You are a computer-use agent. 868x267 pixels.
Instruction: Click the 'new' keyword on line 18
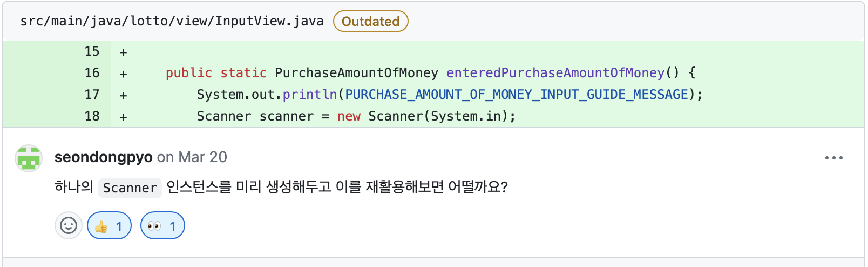pyautogui.click(x=349, y=116)
